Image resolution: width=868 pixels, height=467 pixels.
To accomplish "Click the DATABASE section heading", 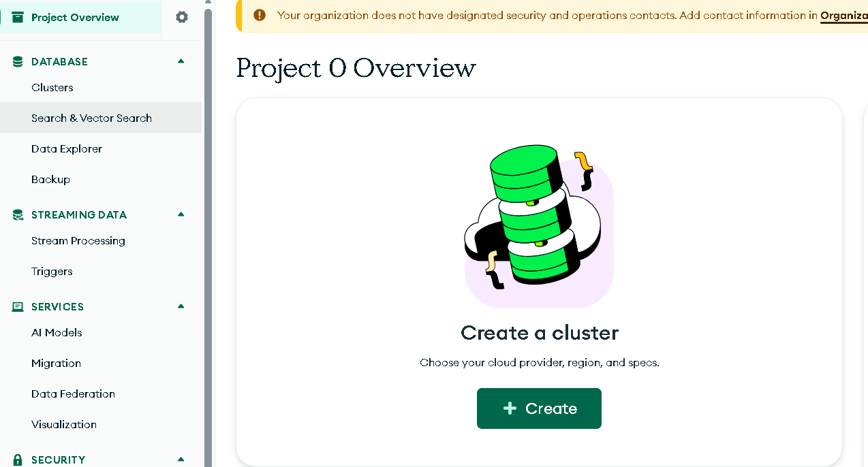I will pos(59,61).
